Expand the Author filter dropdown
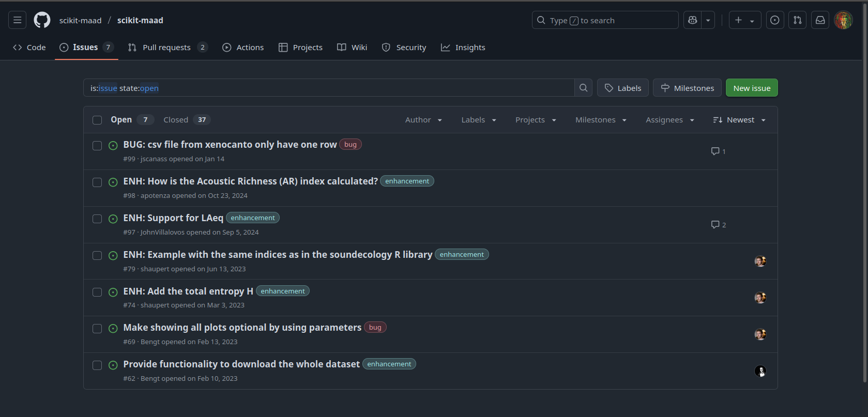This screenshot has width=868, height=417. (x=423, y=120)
